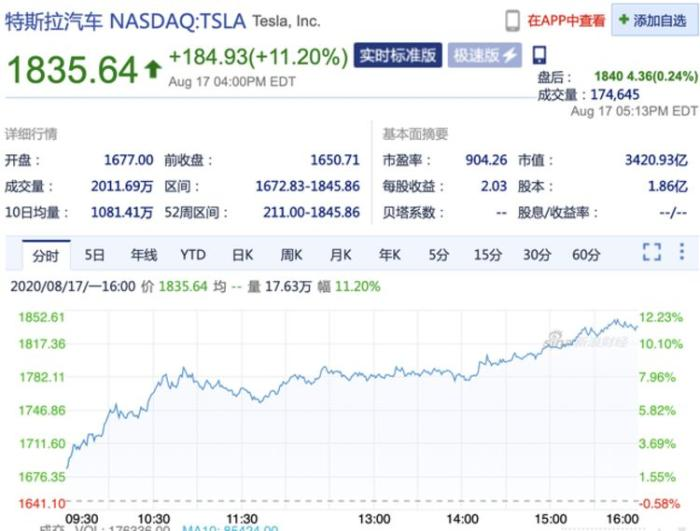700x531 pixels.
Task: Open the fullscreen chart icon
Action: pyautogui.click(x=651, y=252)
